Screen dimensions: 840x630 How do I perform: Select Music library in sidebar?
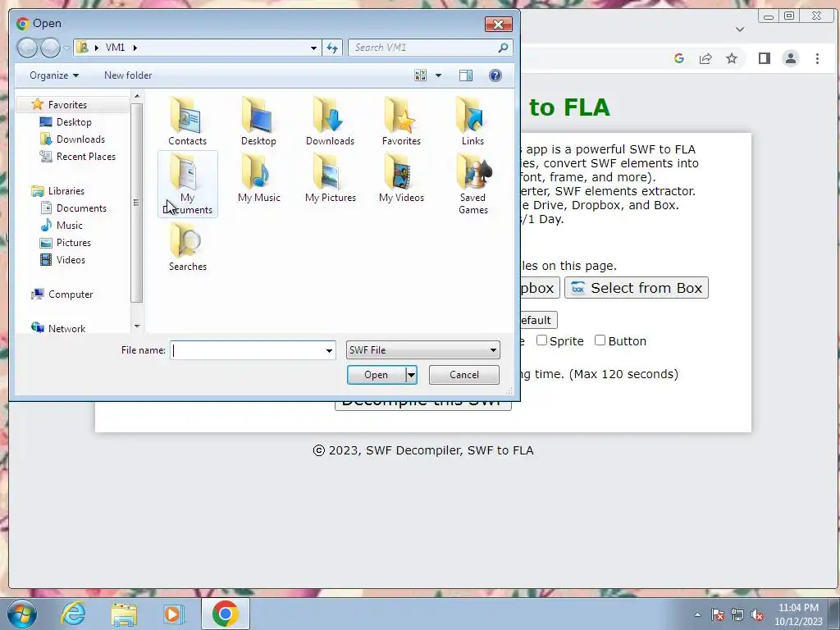point(69,225)
